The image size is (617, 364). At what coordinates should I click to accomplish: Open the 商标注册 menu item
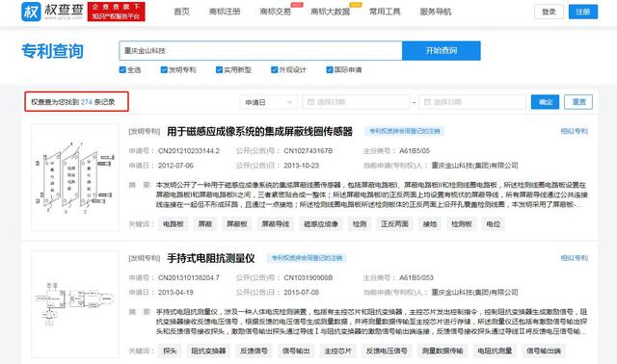point(225,12)
